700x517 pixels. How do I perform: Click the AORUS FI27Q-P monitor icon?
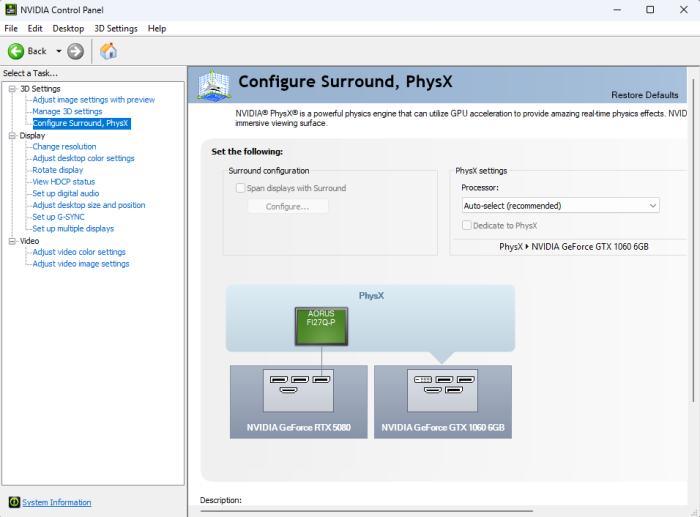click(321, 326)
